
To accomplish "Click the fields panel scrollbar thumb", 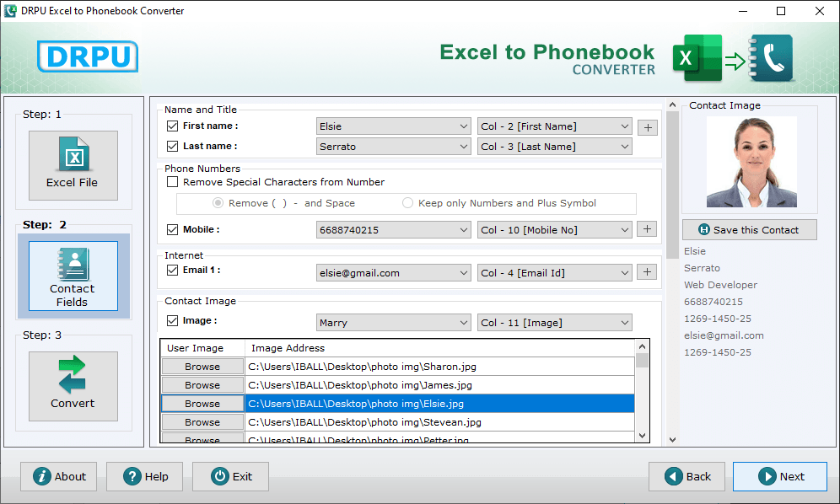I will (672, 185).
